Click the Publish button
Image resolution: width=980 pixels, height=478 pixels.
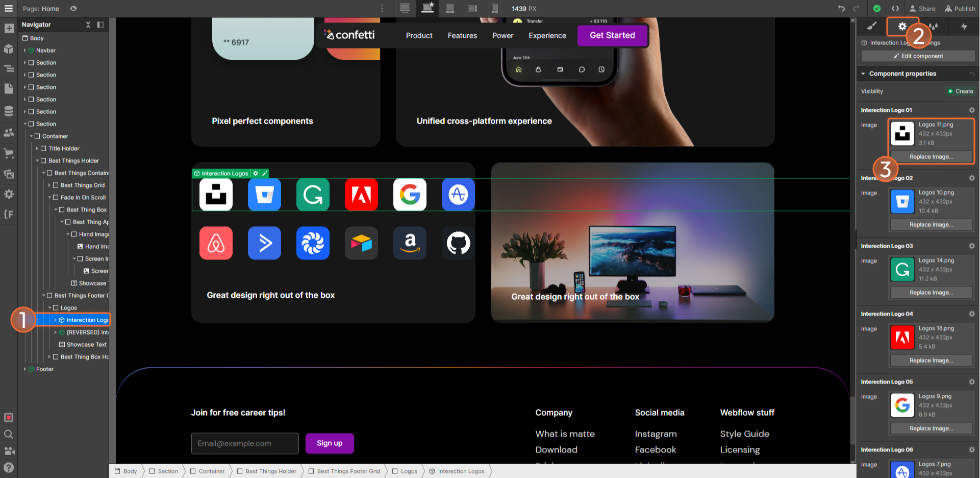[x=960, y=9]
